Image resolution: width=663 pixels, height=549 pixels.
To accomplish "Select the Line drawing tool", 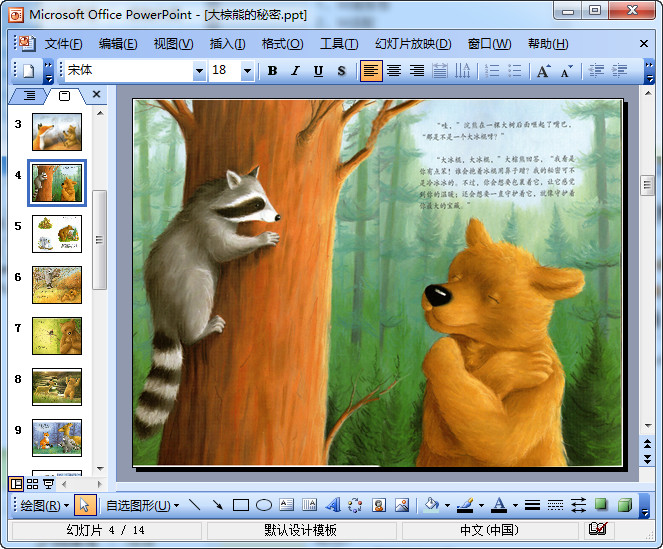I will (x=195, y=505).
